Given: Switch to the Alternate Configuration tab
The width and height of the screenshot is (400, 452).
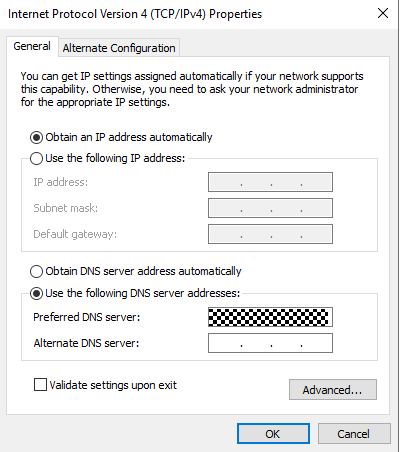Looking at the screenshot, I should point(119,48).
